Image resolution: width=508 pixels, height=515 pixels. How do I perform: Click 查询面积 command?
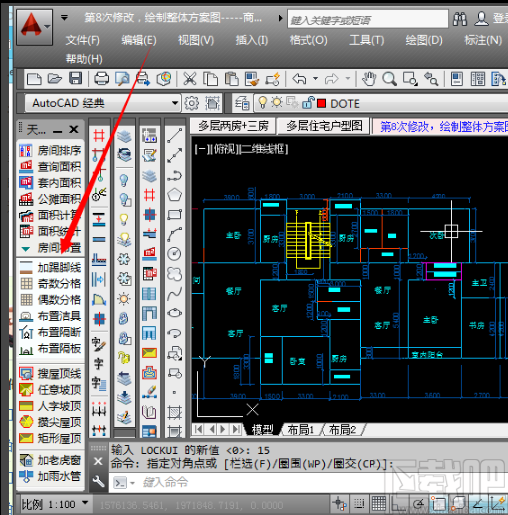coord(50,167)
